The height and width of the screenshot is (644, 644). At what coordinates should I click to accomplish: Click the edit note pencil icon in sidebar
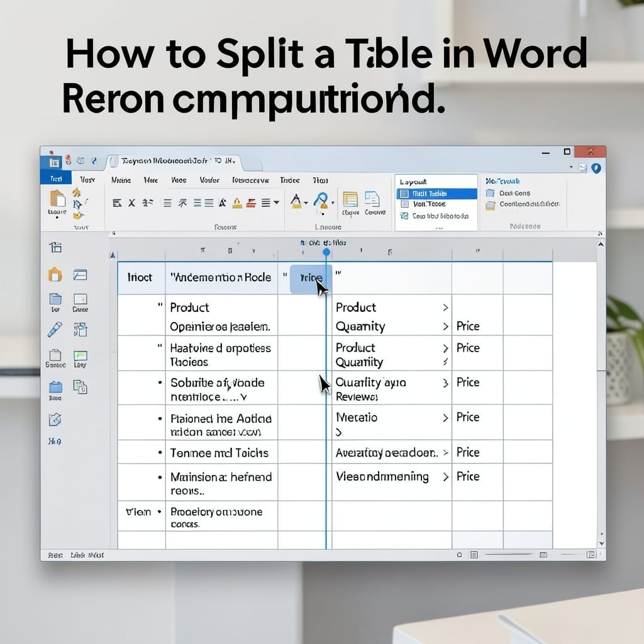pyautogui.click(x=55, y=419)
